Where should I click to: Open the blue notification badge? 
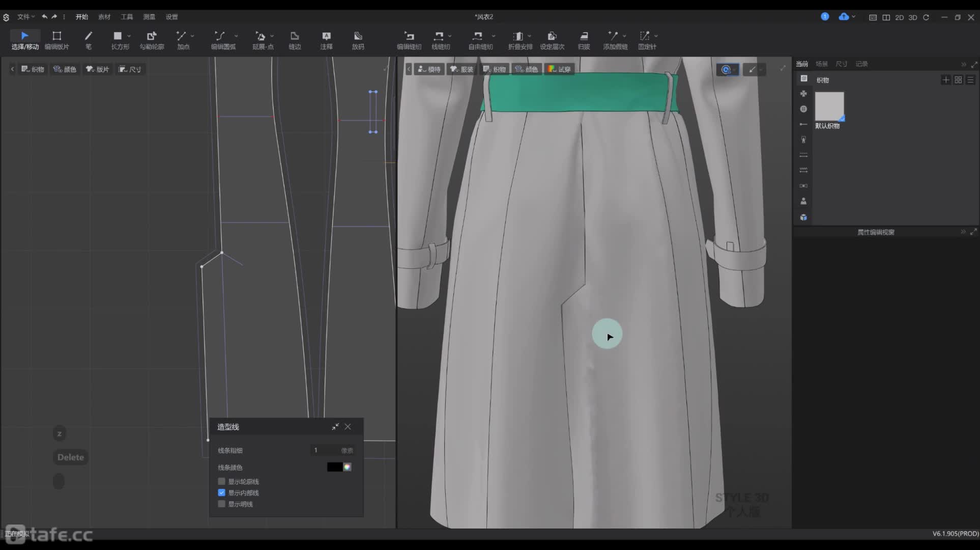click(x=825, y=17)
